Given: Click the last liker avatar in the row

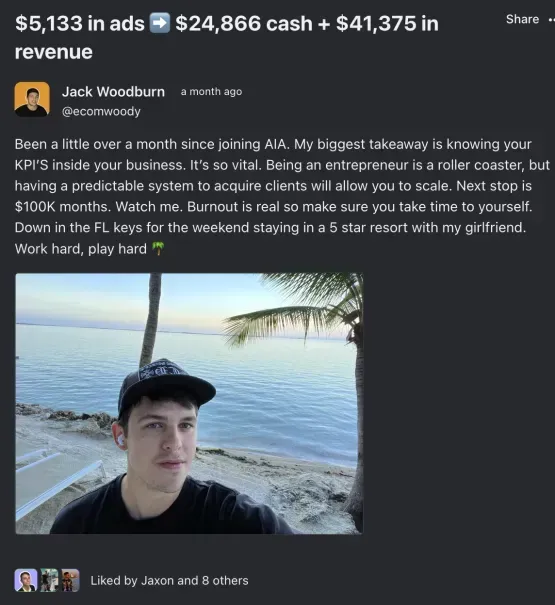Looking at the screenshot, I should click(x=70, y=580).
